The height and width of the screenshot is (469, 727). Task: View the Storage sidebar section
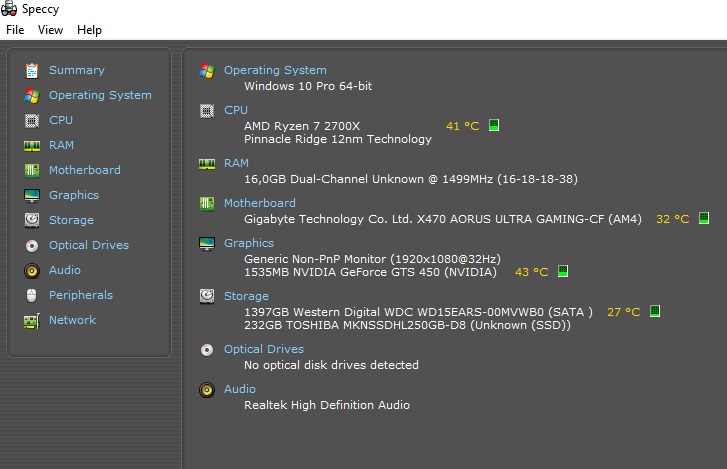(x=71, y=220)
